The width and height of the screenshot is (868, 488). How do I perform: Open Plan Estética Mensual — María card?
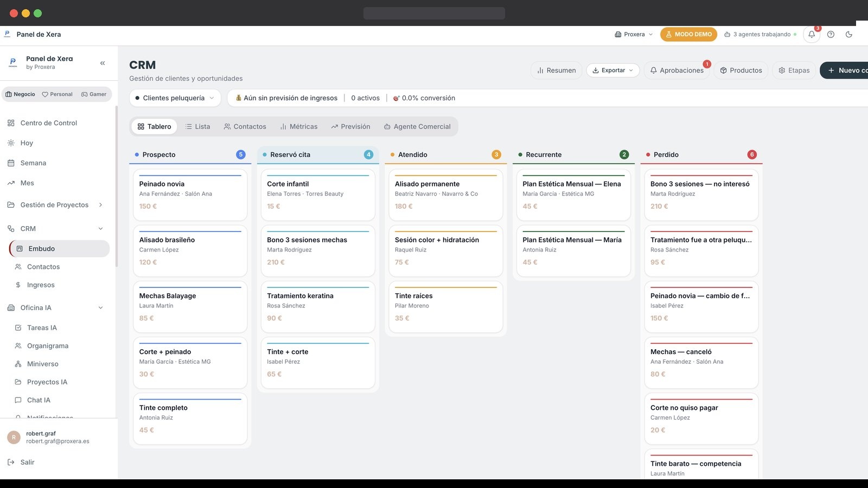[573, 251]
